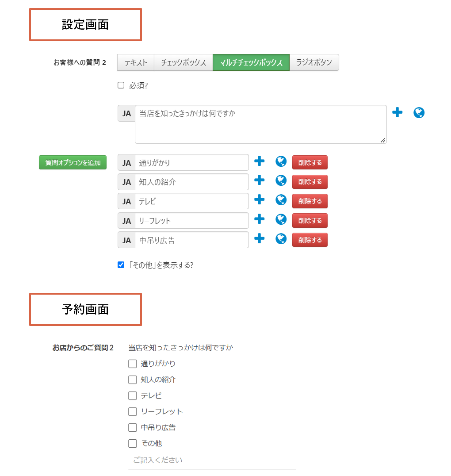Click the 質問オプションを追加 button
Screen dimensions: 451x476
73,162
